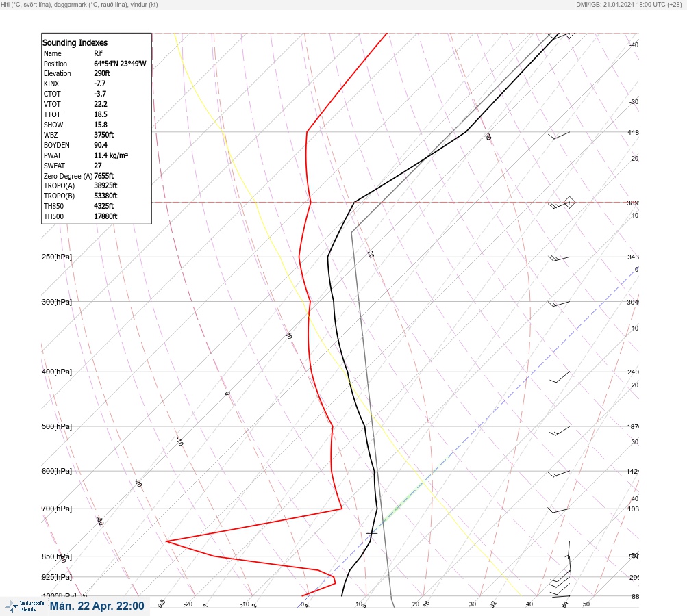Click the DMI/IGB 21.04.2024 18:00 UTC header
687x616 pixels.
point(629,5)
